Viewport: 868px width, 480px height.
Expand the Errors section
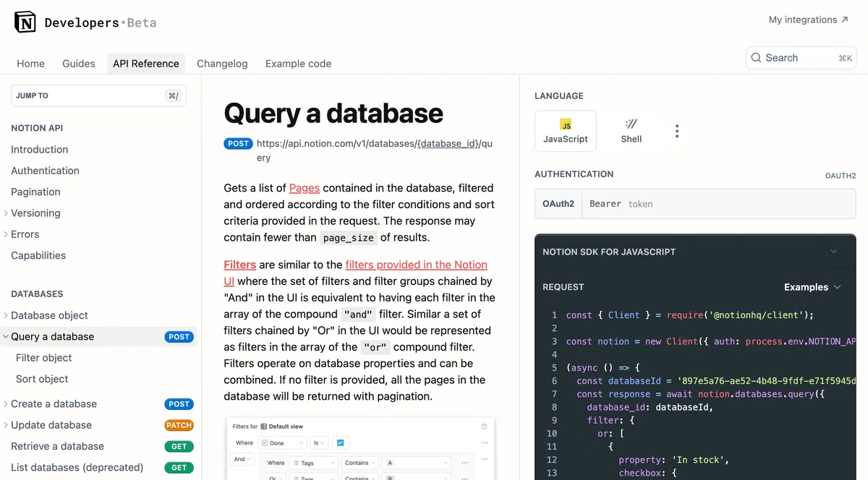click(x=6, y=234)
